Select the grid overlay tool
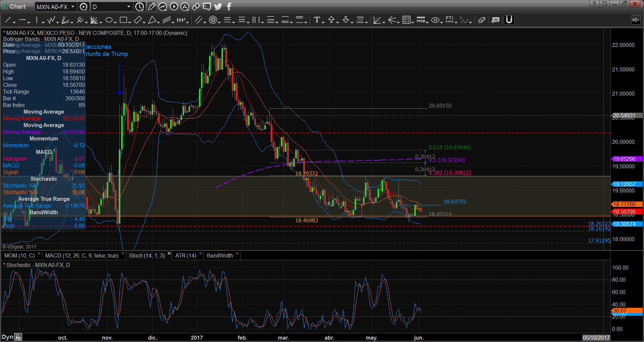This screenshot has height=342, width=644. 406,20
